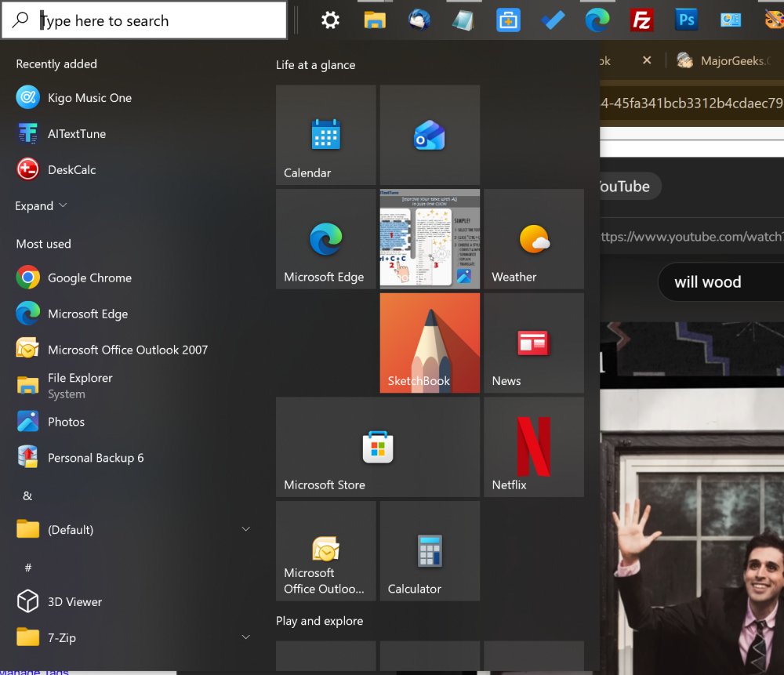Open the Calculator tile
784x675 pixels.
430,550
